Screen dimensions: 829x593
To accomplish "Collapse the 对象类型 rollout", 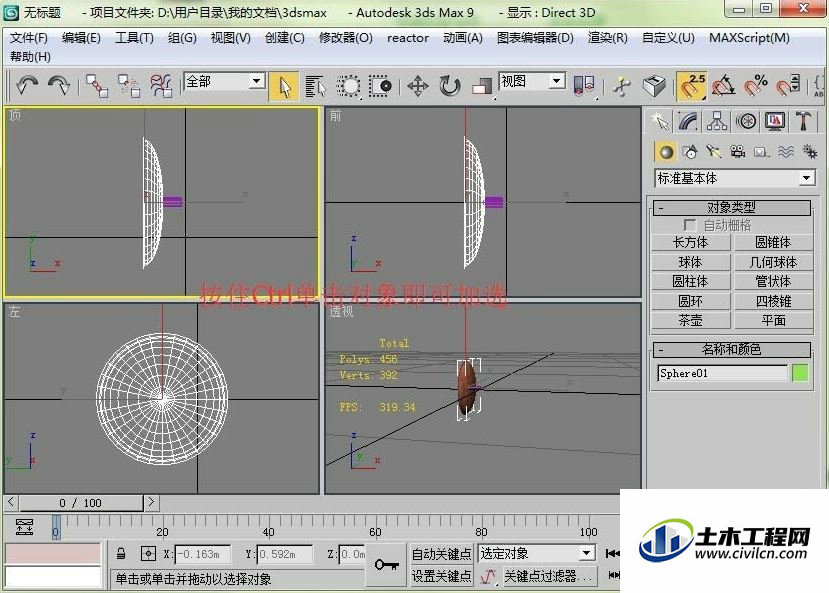I will pyautogui.click(x=732, y=207).
